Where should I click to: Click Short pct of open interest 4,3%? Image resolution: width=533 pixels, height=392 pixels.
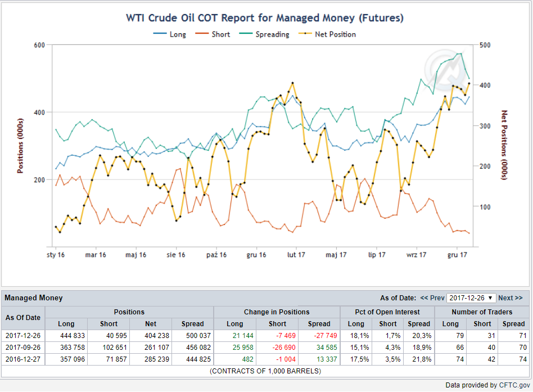pyautogui.click(x=392, y=348)
